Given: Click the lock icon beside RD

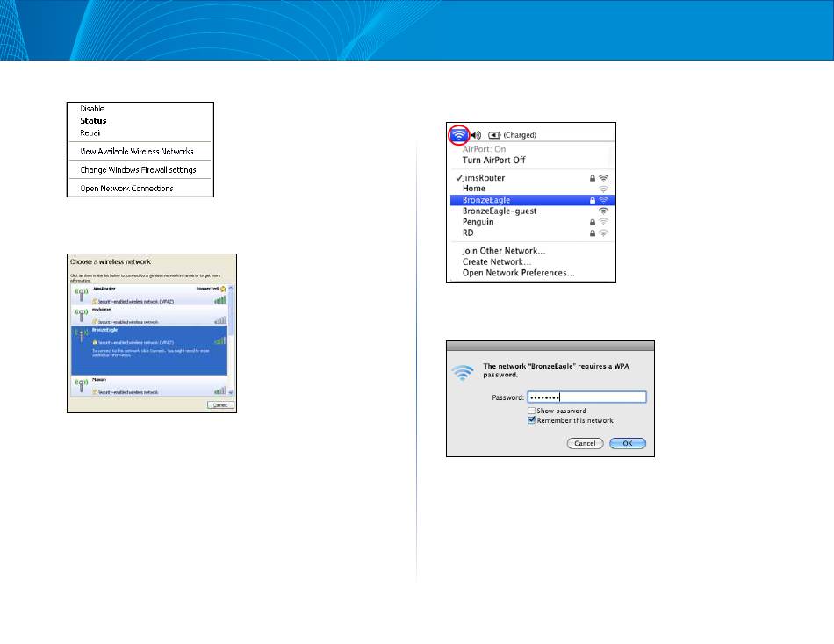Looking at the screenshot, I should [x=592, y=233].
